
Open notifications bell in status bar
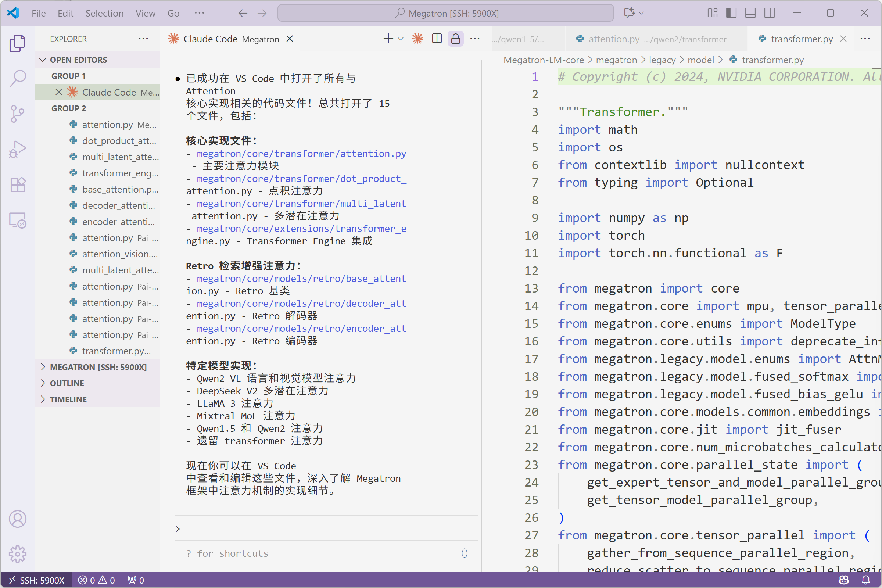(x=866, y=580)
